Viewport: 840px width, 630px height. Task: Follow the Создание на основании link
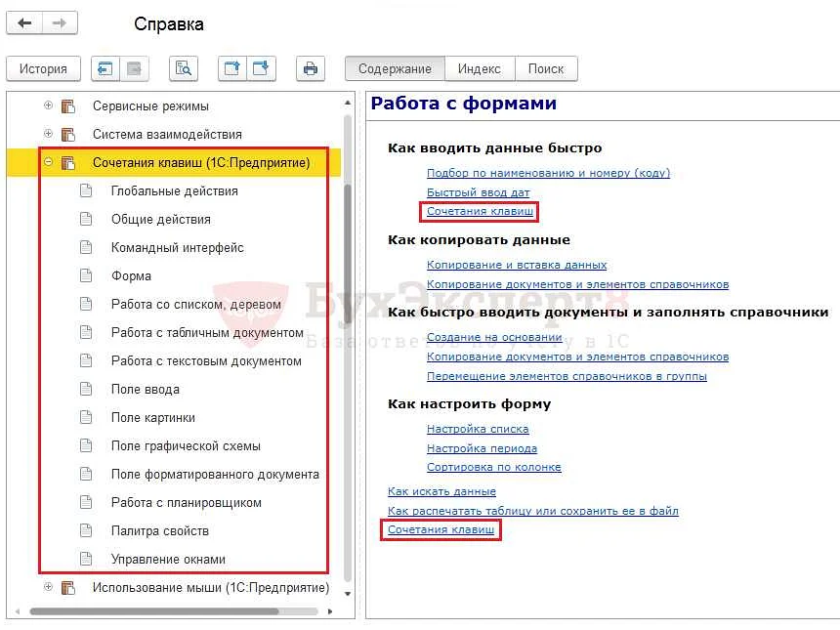pos(494,338)
